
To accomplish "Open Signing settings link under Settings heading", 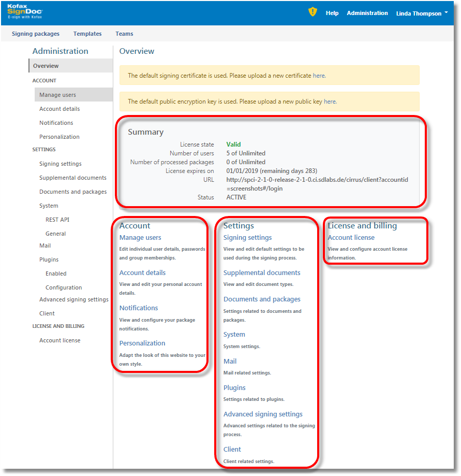I will (x=247, y=238).
